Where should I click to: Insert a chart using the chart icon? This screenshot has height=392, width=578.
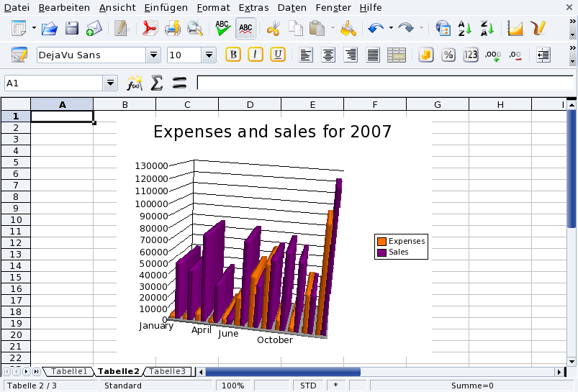[515, 29]
